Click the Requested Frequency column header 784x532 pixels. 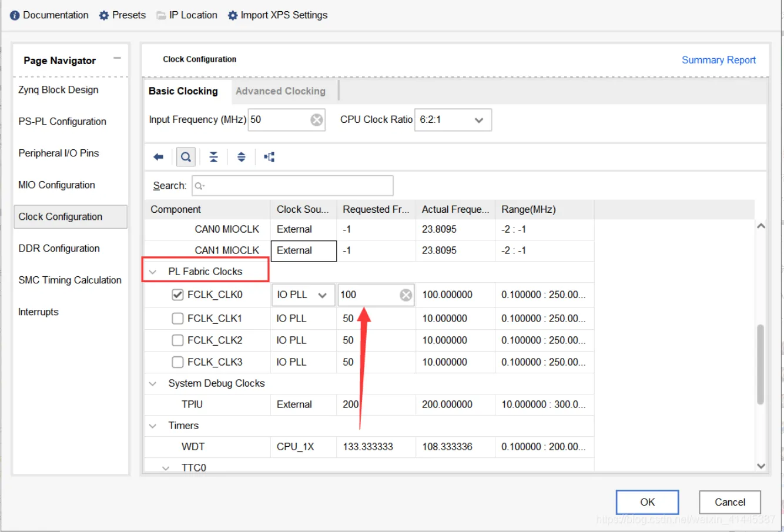click(x=376, y=209)
